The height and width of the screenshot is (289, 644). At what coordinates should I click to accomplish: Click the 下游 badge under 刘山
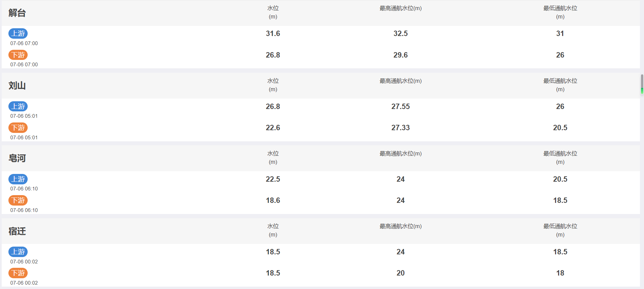point(18,128)
